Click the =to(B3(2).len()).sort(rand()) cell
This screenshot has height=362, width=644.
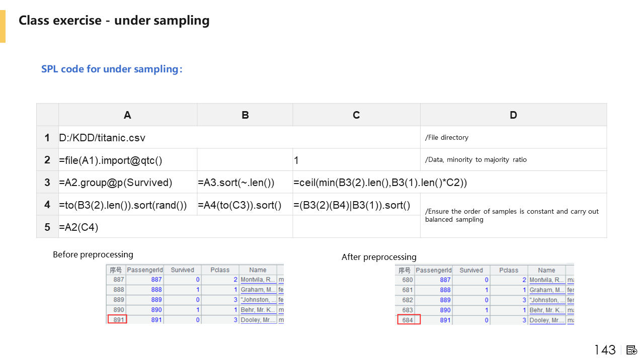(123, 205)
